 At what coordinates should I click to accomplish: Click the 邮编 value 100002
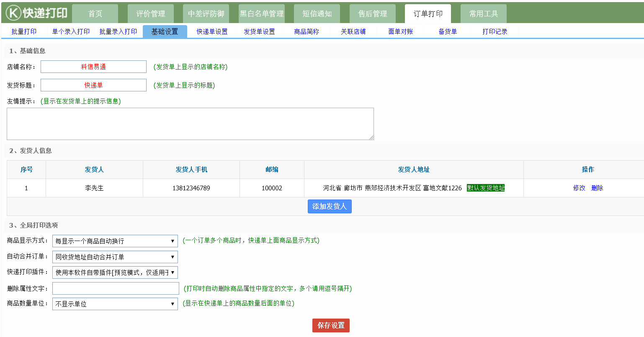click(272, 188)
